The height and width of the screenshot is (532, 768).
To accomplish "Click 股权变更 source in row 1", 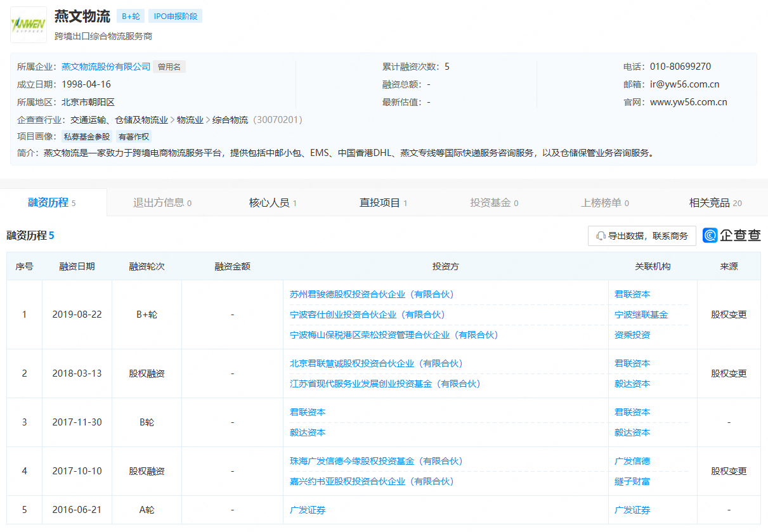I will [x=729, y=315].
